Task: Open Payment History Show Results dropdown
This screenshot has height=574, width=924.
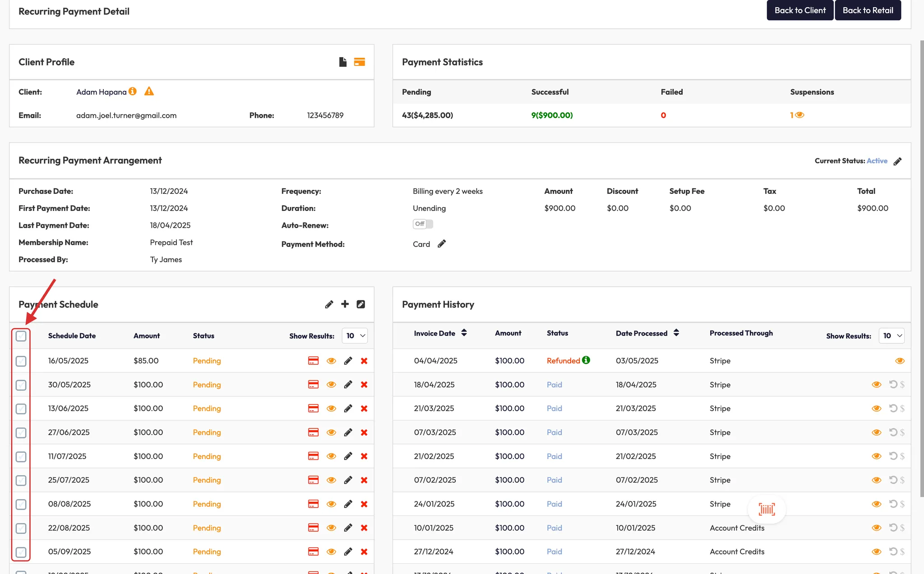Action: coord(892,336)
